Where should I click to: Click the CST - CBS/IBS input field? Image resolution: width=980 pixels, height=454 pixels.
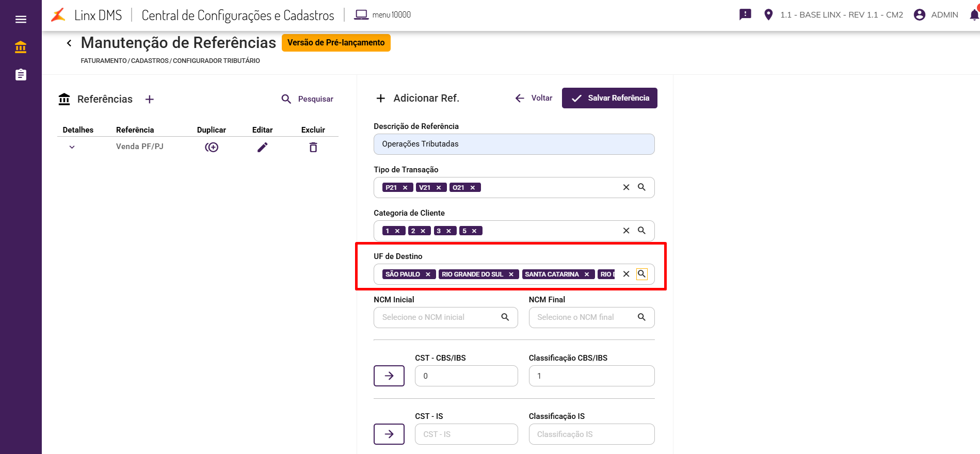coord(466,376)
